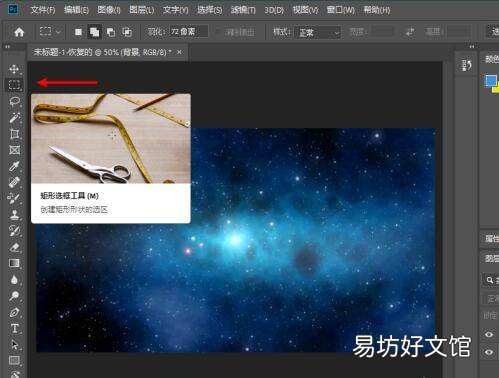This screenshot has width=499, height=378.
Task: Choose Add to Selection mode
Action: (94, 32)
